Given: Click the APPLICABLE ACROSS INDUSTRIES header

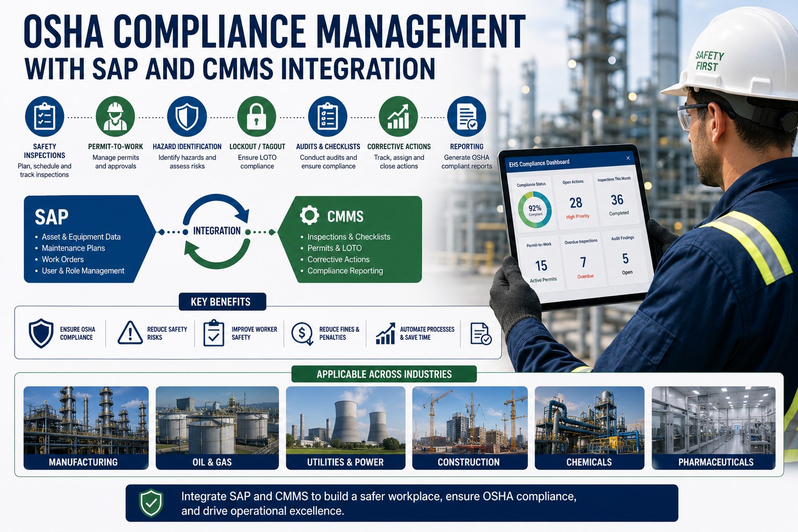Looking at the screenshot, I should 384,374.
